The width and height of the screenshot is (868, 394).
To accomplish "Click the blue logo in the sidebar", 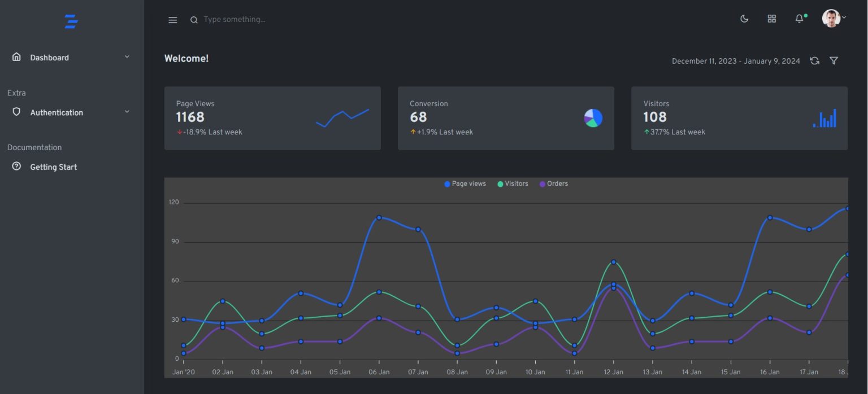I will pos(71,21).
